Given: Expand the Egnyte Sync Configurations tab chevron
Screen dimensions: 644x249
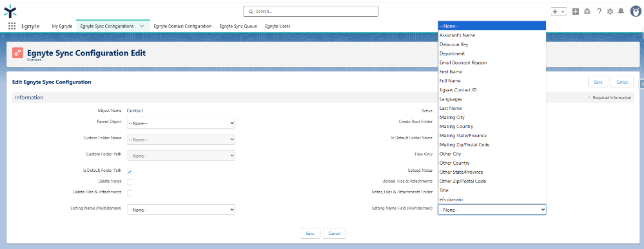Looking at the screenshot, I should [142, 26].
